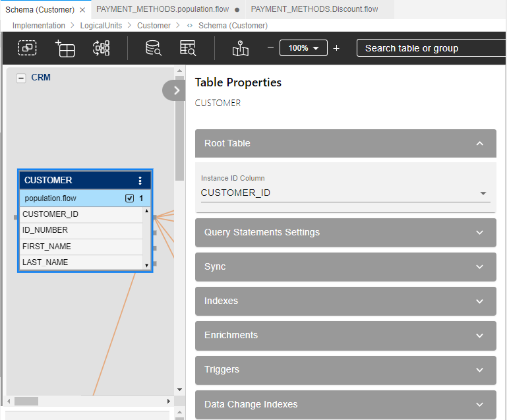Click the table search icon
507x420 pixels.
tap(188, 48)
